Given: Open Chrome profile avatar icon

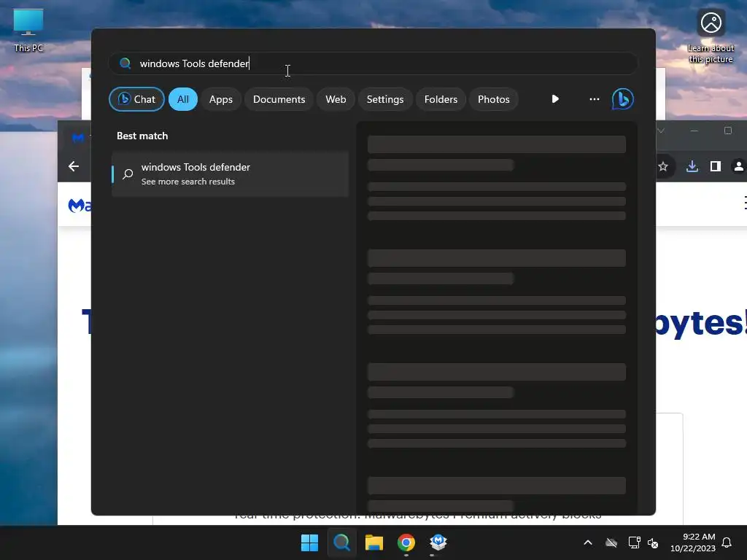Looking at the screenshot, I should tap(738, 166).
